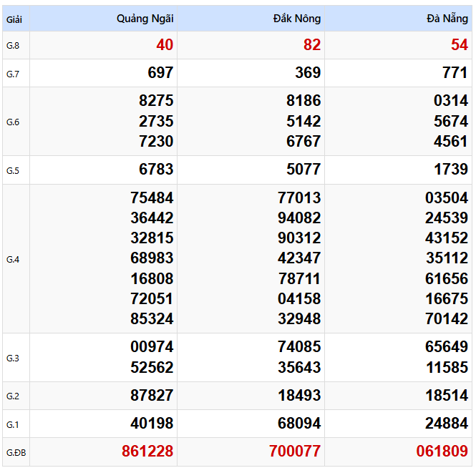Click the number 8186
476x473 pixels.
point(303,101)
